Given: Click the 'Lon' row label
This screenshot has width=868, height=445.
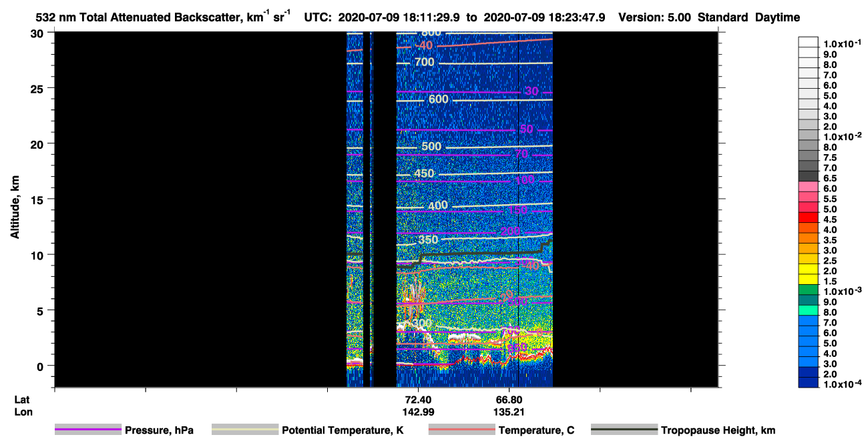Looking at the screenshot, I should [22, 412].
